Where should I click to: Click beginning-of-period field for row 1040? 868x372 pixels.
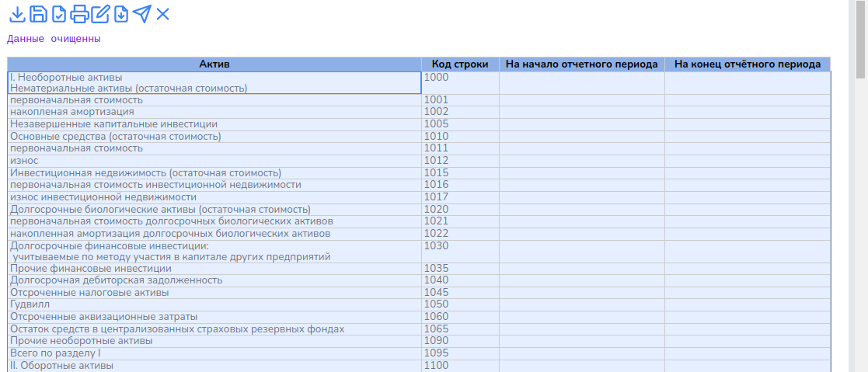tap(582, 280)
